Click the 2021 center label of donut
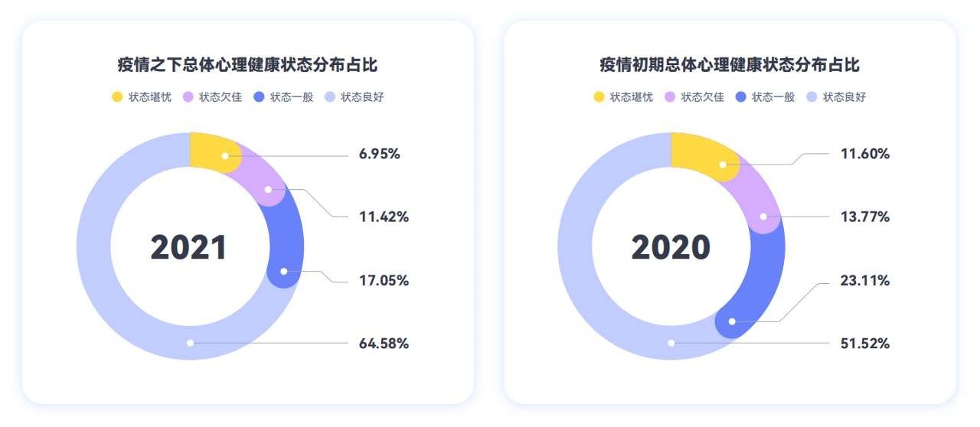The image size is (980, 427). coord(189,247)
